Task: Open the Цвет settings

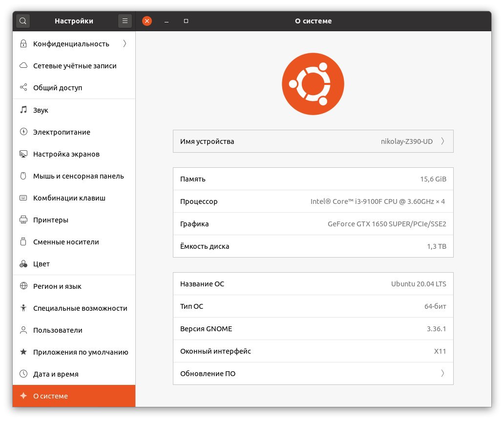Action: click(x=74, y=263)
